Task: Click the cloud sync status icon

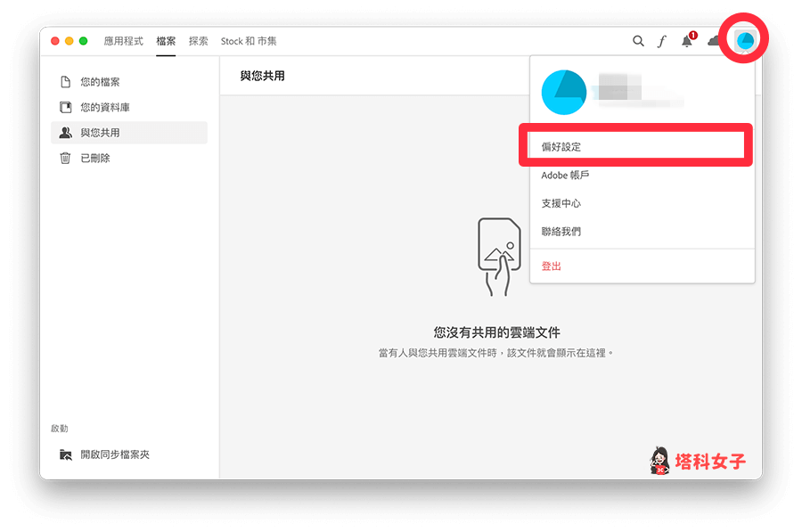Action: (x=714, y=41)
